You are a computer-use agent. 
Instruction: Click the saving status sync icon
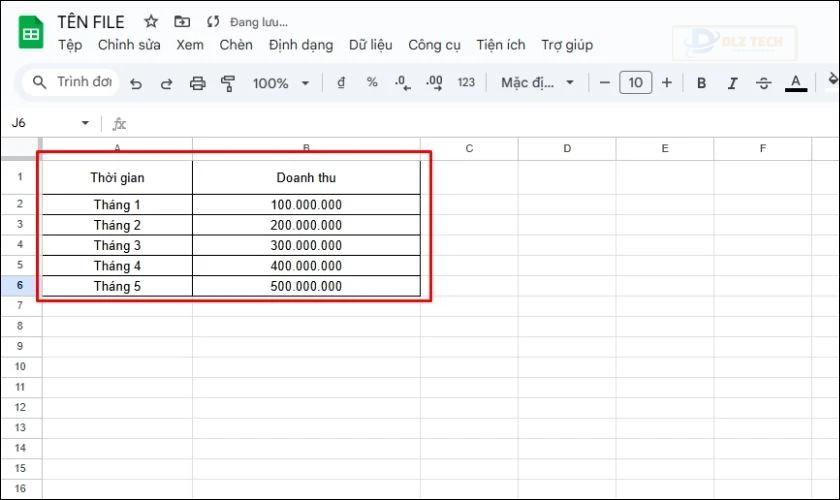(213, 21)
